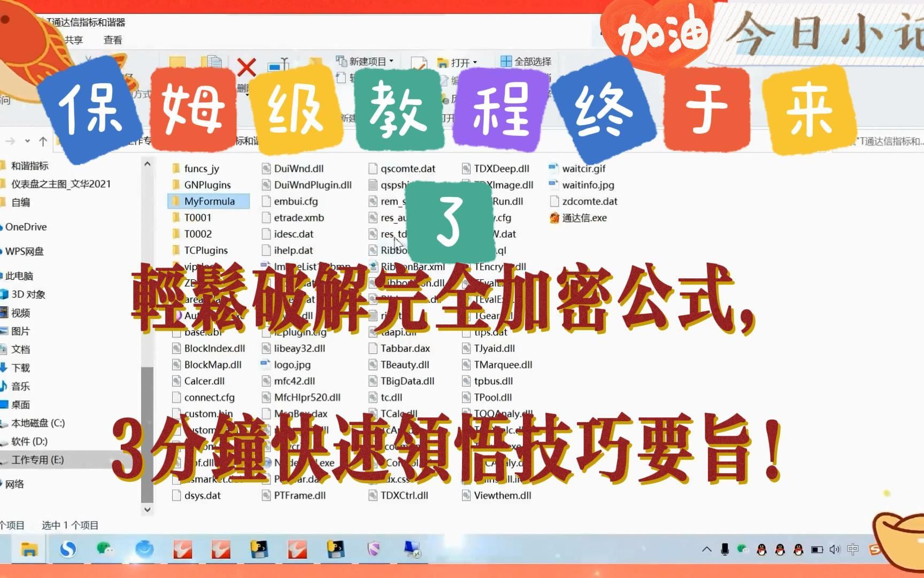Open WeChat from the taskbar

pos(104,549)
